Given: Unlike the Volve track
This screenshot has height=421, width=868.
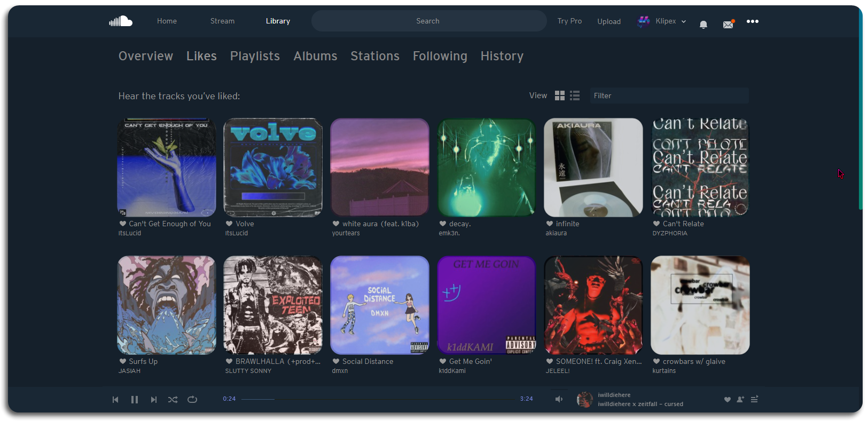Looking at the screenshot, I should pos(229,224).
